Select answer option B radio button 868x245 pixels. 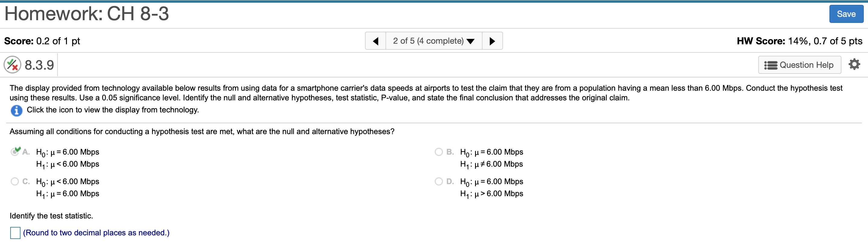click(x=439, y=152)
